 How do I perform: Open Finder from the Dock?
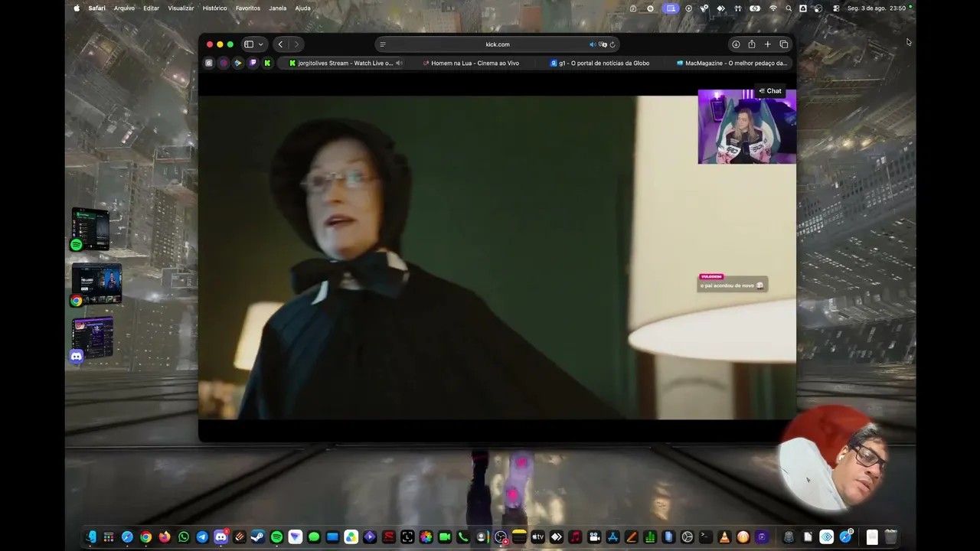coord(90,537)
